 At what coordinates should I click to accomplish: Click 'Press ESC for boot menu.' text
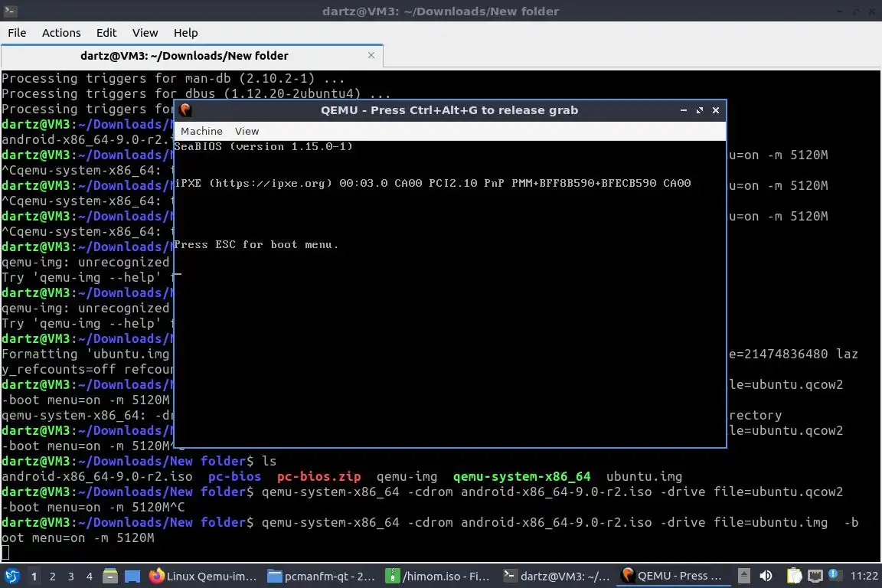click(256, 245)
